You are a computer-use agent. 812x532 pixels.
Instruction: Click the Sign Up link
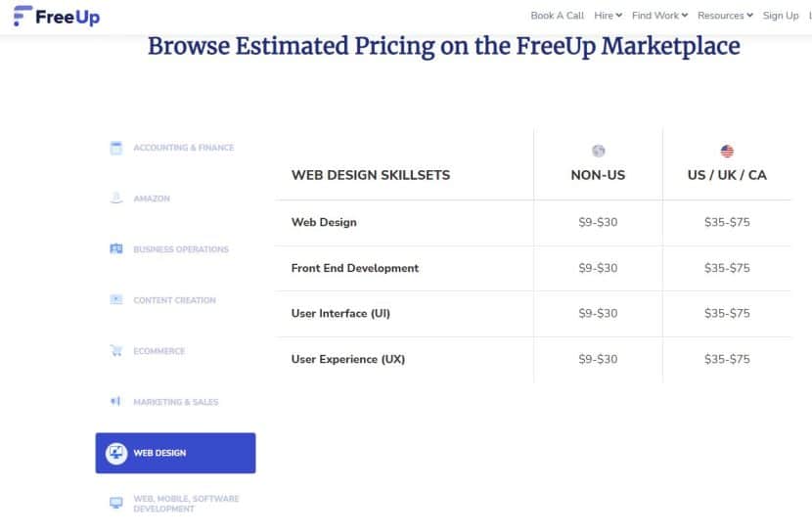[x=780, y=16]
